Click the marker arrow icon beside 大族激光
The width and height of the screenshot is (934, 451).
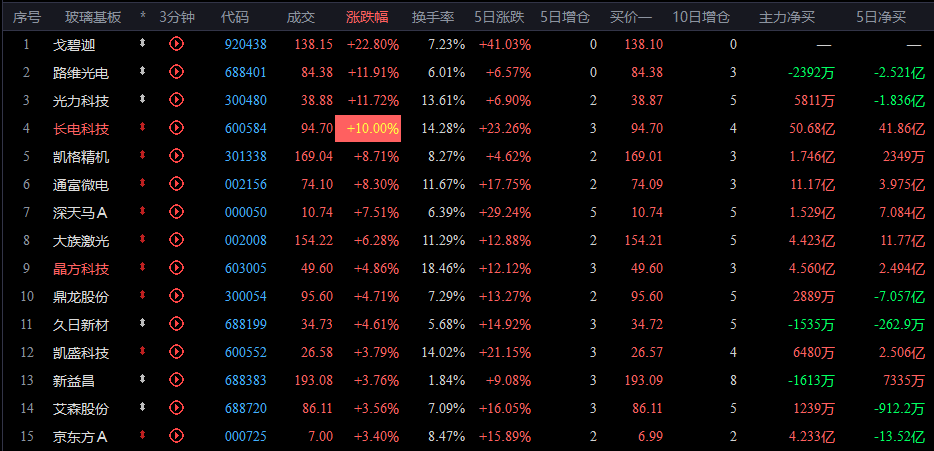tap(142, 238)
